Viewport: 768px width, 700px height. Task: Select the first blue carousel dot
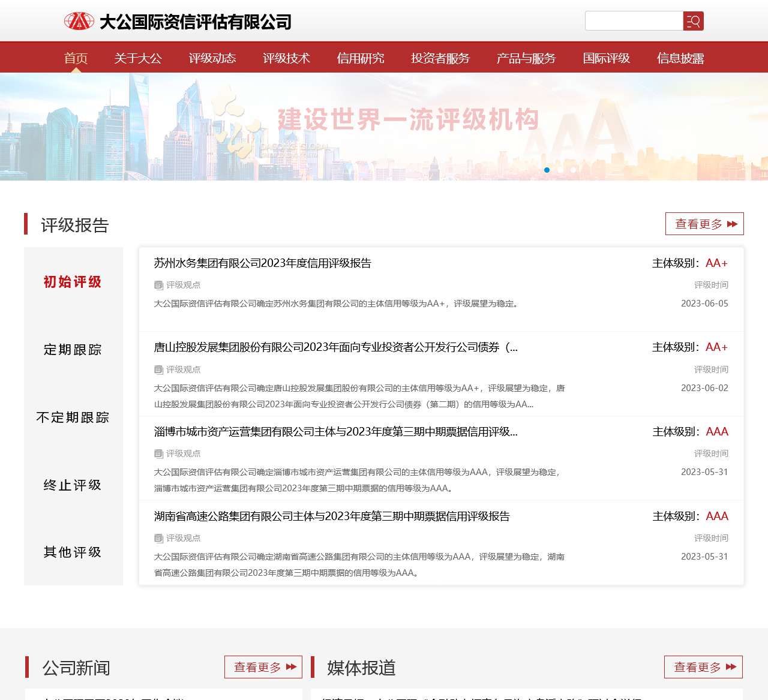547,170
